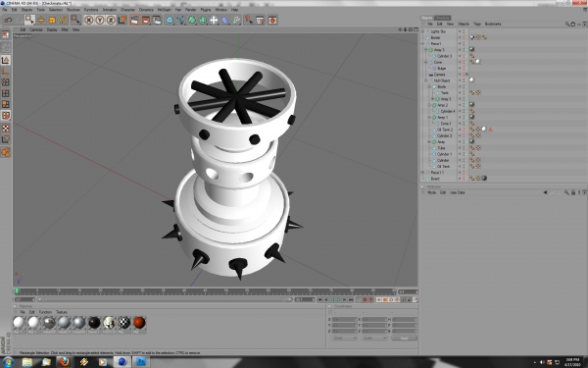Toggle enable checkmark for Cylinder 4 object
Image resolution: width=588 pixels, height=368 pixels.
coord(466,111)
